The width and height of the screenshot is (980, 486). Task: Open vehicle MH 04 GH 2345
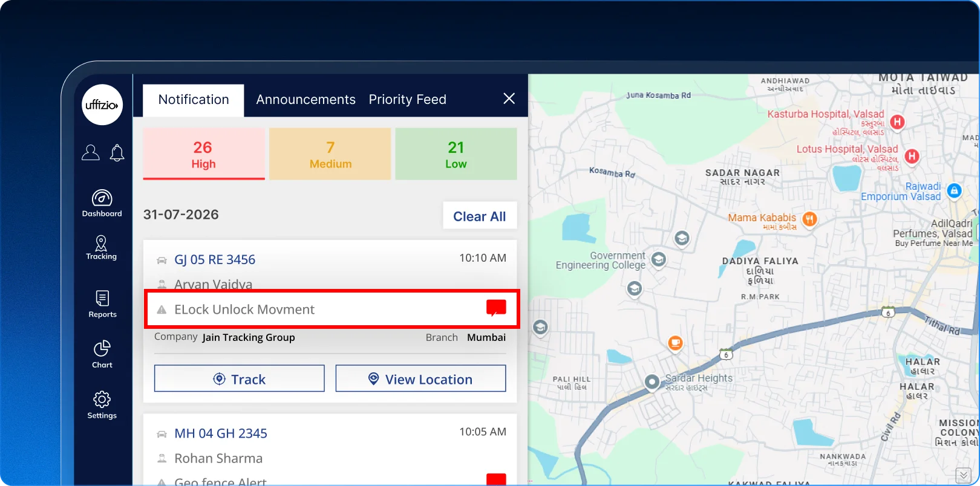coord(221,433)
